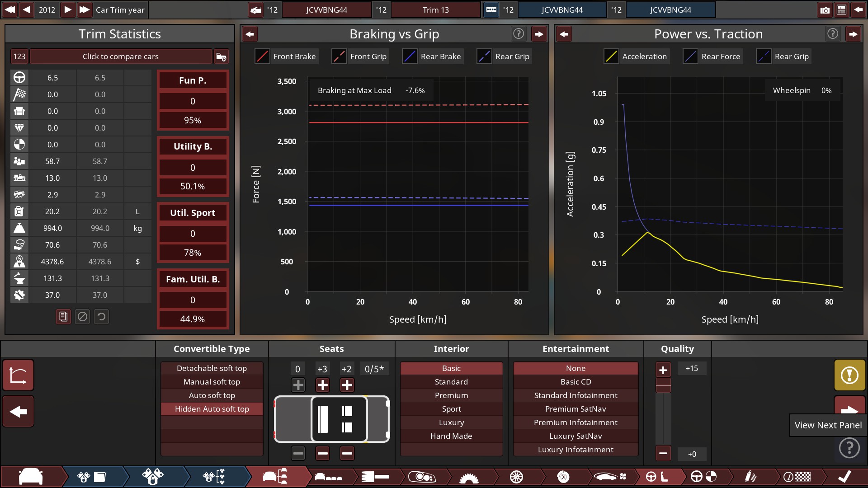This screenshot has height=488, width=868.
Task: Decrease quality with minus button
Action: pyautogui.click(x=663, y=453)
